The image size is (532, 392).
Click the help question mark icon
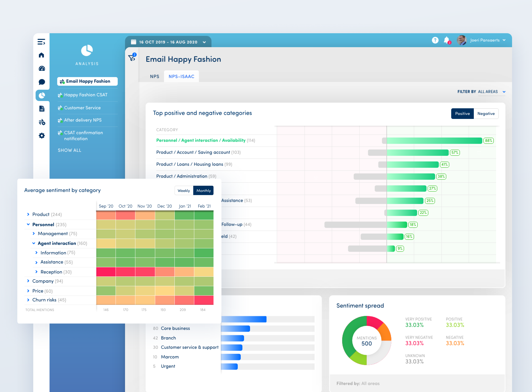tap(435, 40)
